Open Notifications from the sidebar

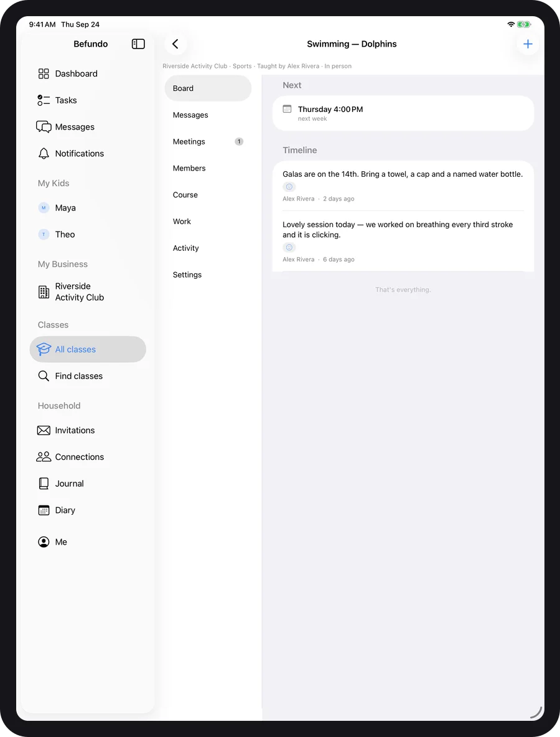click(x=88, y=153)
